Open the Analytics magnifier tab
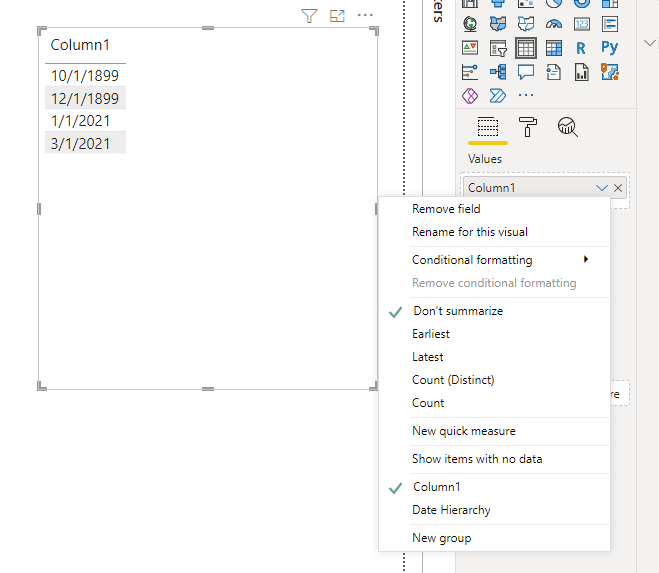 (x=567, y=127)
